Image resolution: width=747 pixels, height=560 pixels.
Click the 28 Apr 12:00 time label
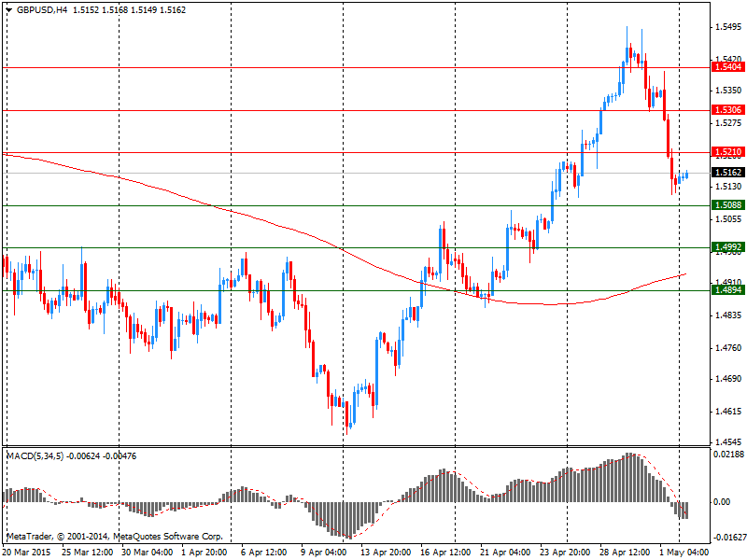tap(625, 553)
